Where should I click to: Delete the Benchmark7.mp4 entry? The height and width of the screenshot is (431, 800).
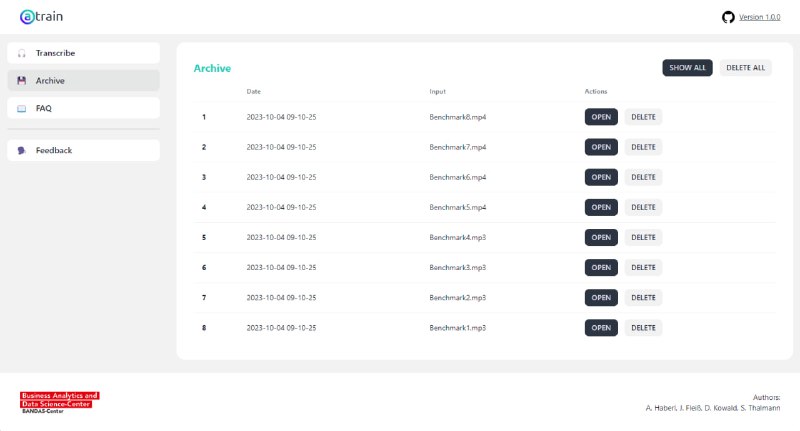click(643, 147)
